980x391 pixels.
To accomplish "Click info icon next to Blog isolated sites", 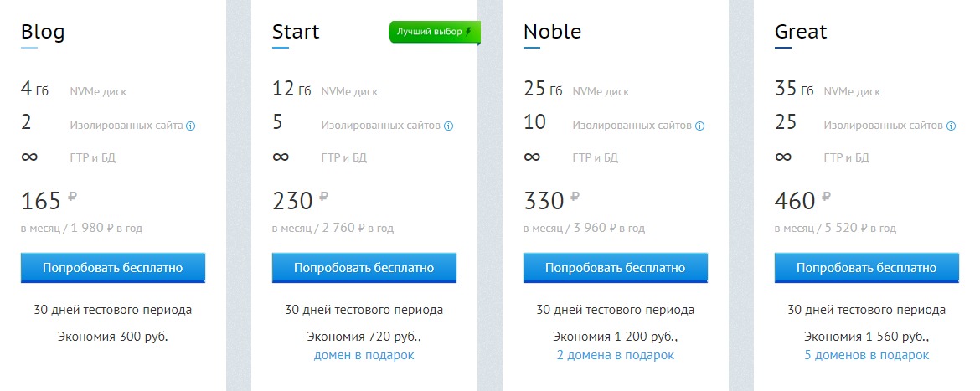I will [x=191, y=126].
